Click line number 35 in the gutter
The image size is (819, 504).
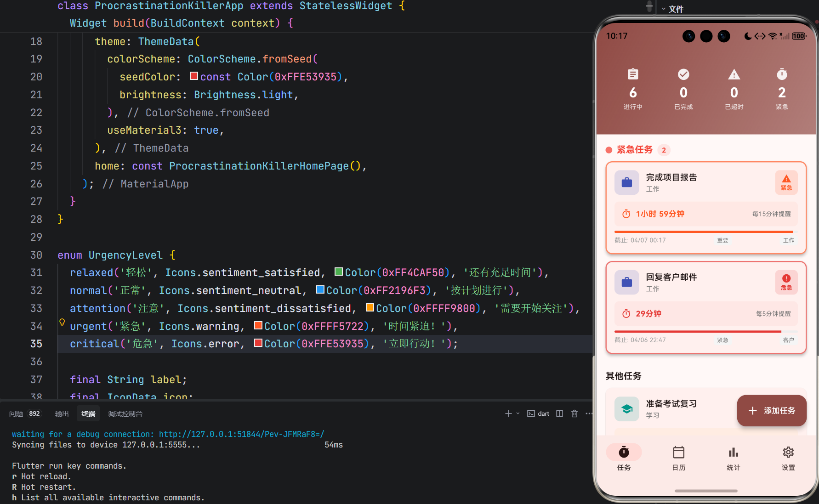point(36,344)
